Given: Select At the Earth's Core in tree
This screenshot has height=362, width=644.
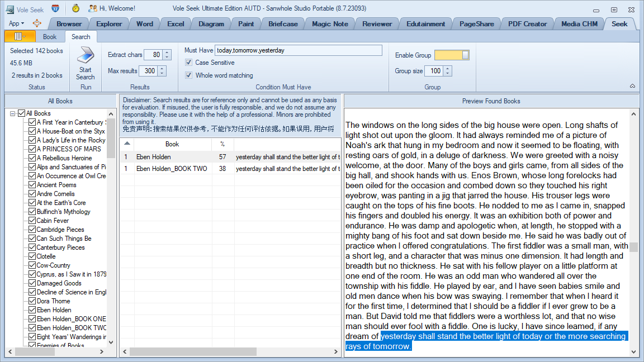Looking at the screenshot, I should (61, 203).
